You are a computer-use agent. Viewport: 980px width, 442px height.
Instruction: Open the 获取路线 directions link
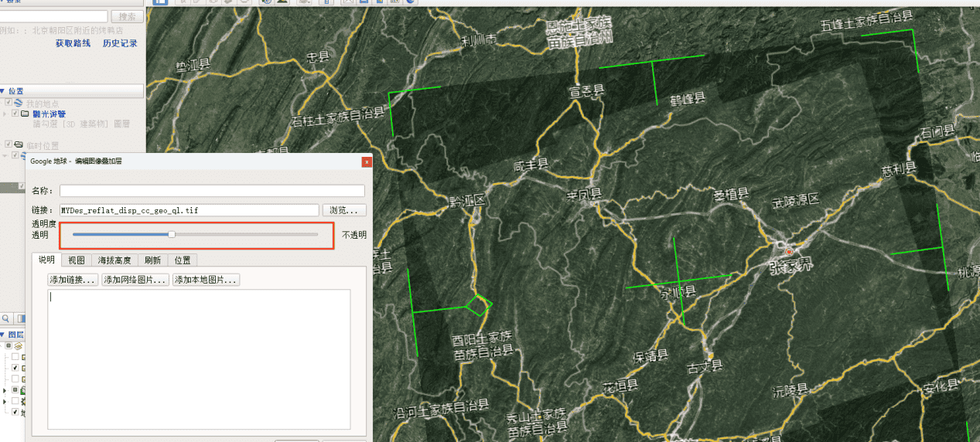(x=73, y=43)
